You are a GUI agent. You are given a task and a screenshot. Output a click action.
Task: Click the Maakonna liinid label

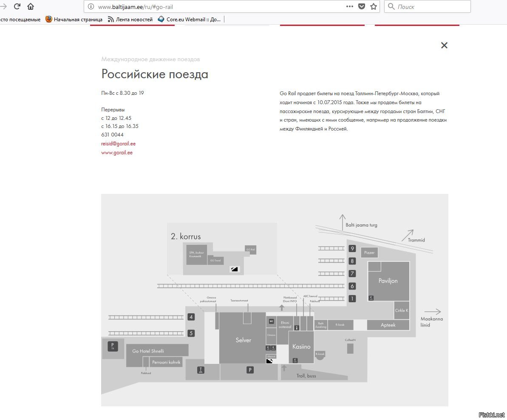pyautogui.click(x=432, y=322)
